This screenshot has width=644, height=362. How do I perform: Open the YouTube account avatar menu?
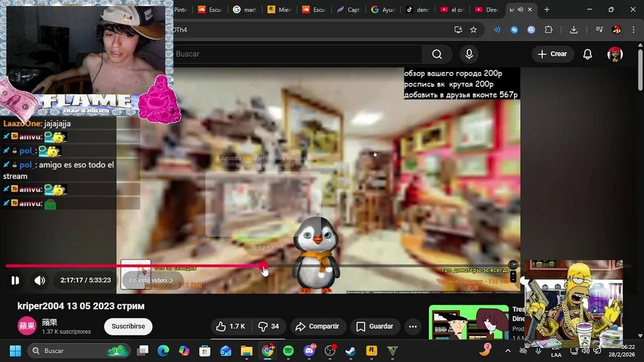click(x=615, y=54)
